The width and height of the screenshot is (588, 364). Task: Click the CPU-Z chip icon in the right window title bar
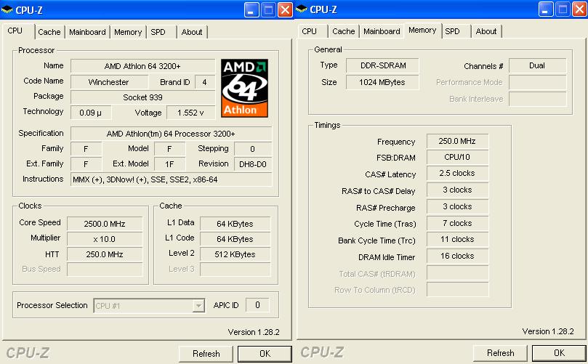click(302, 9)
